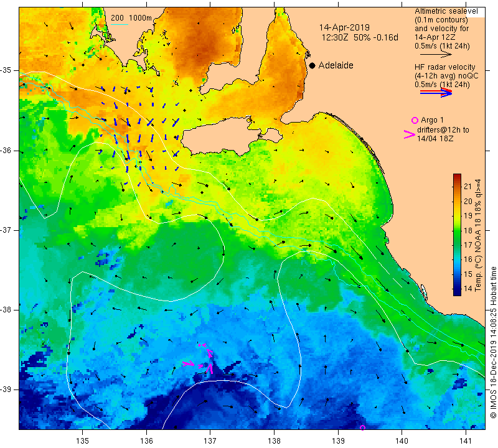This screenshot has height=448, width=498.
Task: Click the cyan 200 1000m depth contour legend line
Action: (x=120, y=24)
